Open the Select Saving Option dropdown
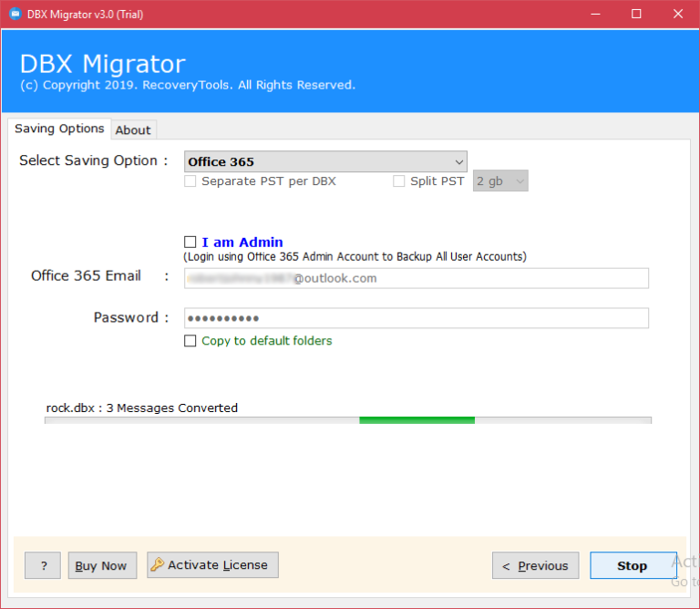The height and width of the screenshot is (609, 700). [x=325, y=161]
